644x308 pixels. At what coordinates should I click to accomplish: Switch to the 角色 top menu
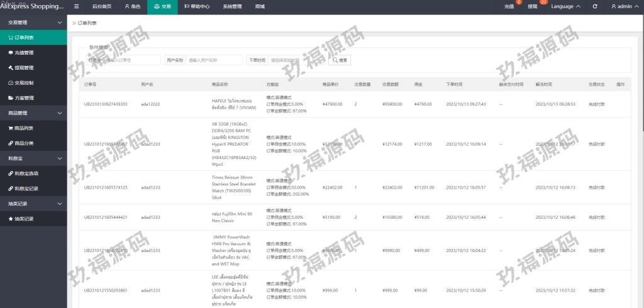132,6
